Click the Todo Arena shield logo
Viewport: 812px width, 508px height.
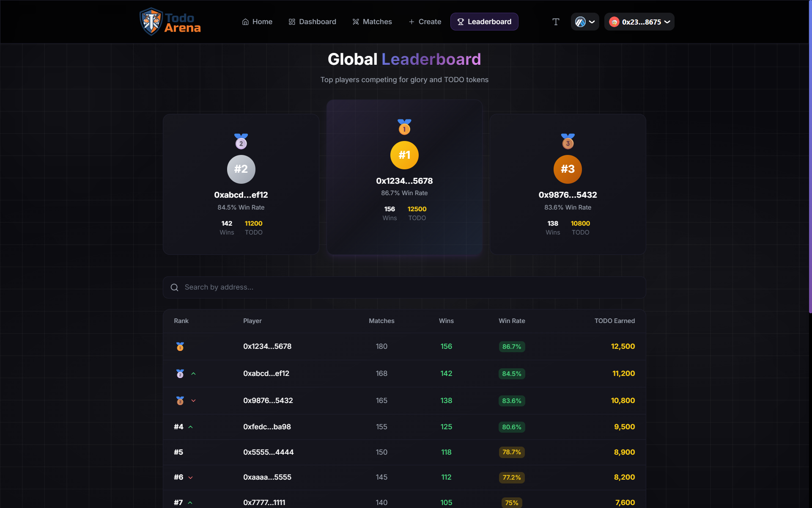(x=151, y=22)
